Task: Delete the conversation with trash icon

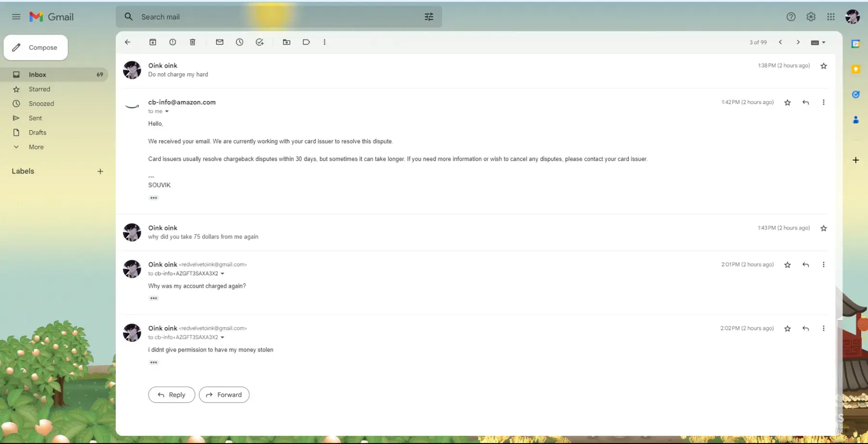Action: (x=192, y=42)
